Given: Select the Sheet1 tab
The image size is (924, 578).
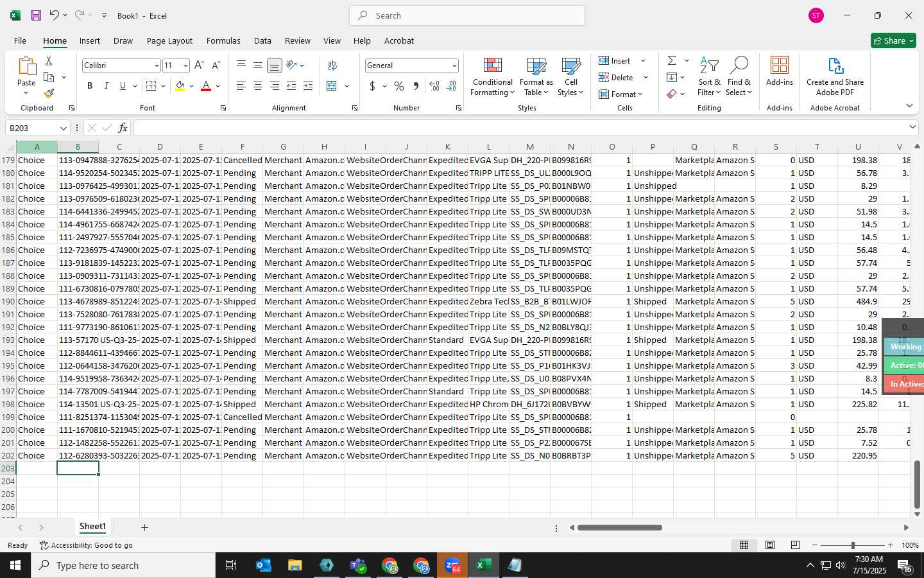Looking at the screenshot, I should pos(92,527).
